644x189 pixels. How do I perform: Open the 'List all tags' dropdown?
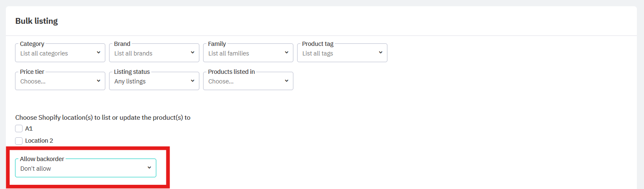coord(336,53)
